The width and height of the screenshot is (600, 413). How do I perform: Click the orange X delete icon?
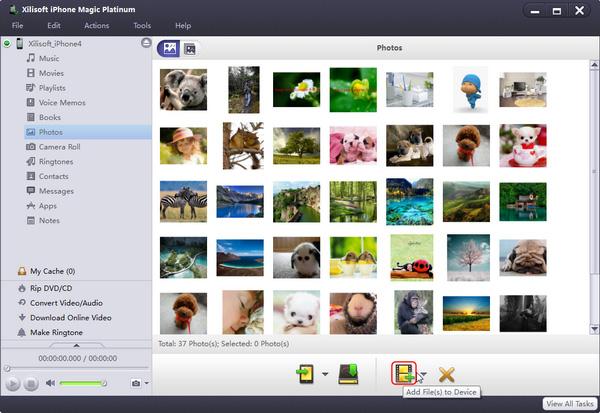pyautogui.click(x=446, y=375)
